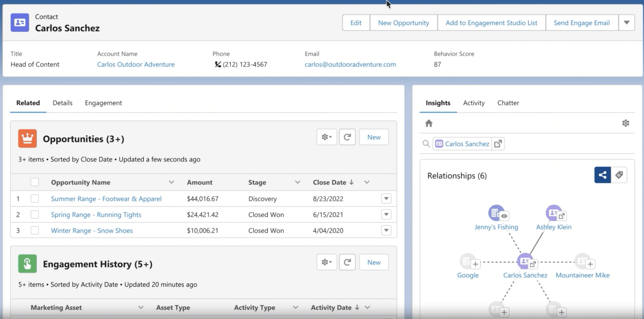644x319 pixels.
Task: Refresh the Opportunities list
Action: pyautogui.click(x=347, y=137)
